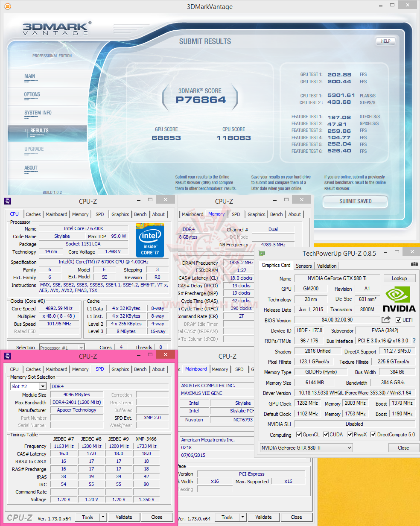Click the 3DMarkVantage title bar orange icon
The width and height of the screenshot is (420, 526).
coord(8,6)
